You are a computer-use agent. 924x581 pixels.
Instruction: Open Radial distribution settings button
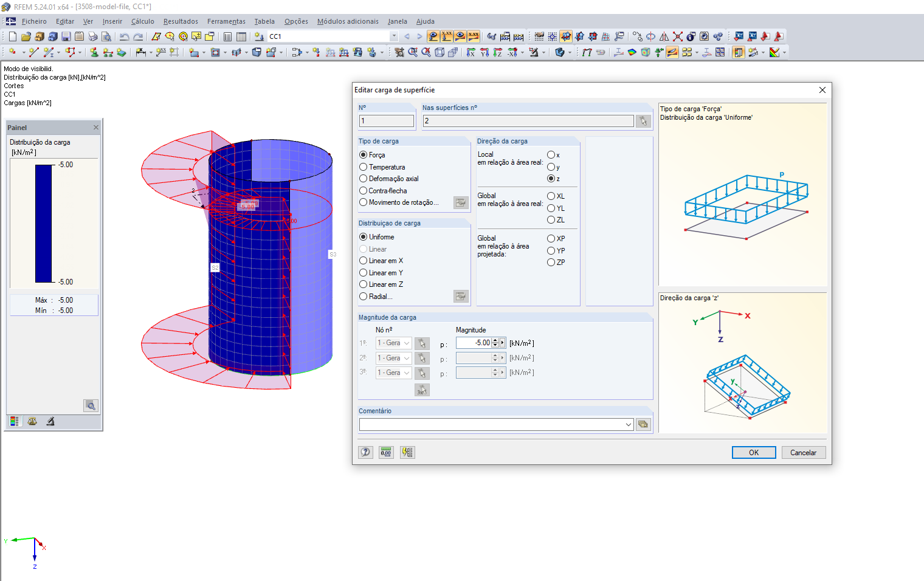click(x=461, y=296)
